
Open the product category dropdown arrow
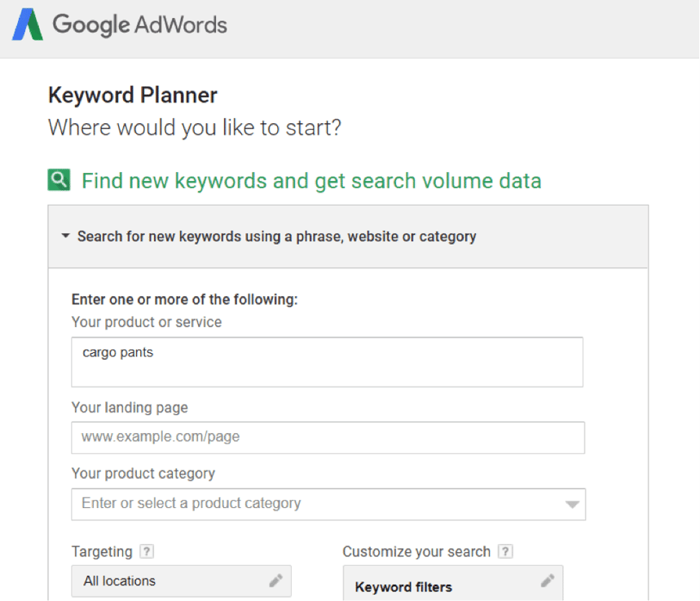pos(572,504)
